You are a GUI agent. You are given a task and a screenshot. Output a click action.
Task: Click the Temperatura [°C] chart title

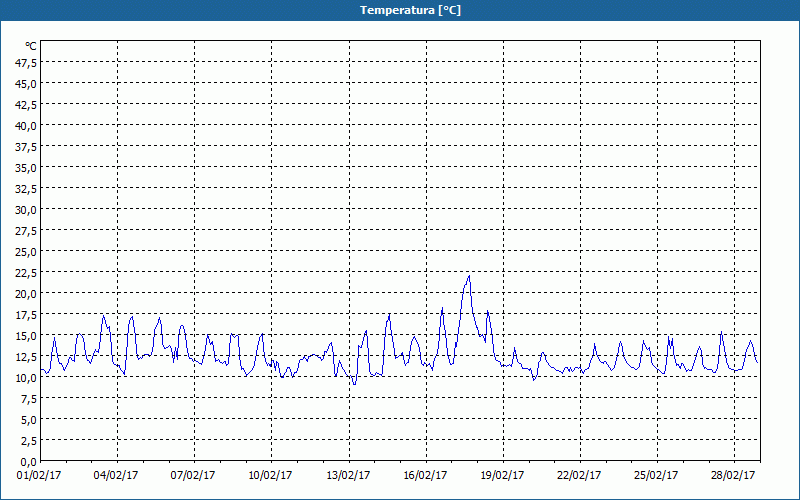[410, 10]
